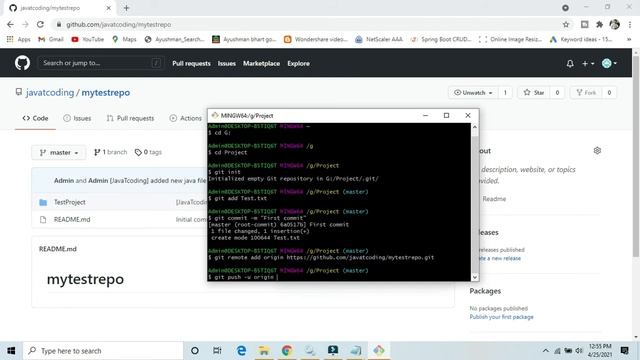Screen dimensions: 640x360
Task: Open Pull requests in GitHub header
Action: [x=191, y=63]
